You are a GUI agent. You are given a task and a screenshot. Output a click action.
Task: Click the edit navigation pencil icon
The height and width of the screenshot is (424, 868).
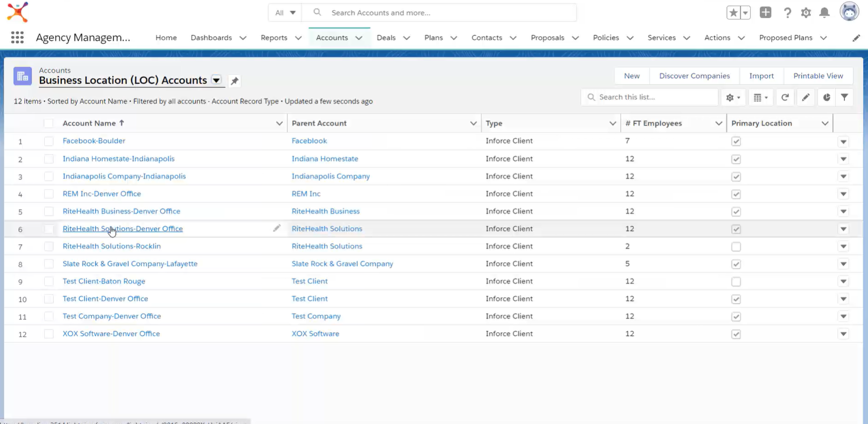click(x=856, y=38)
